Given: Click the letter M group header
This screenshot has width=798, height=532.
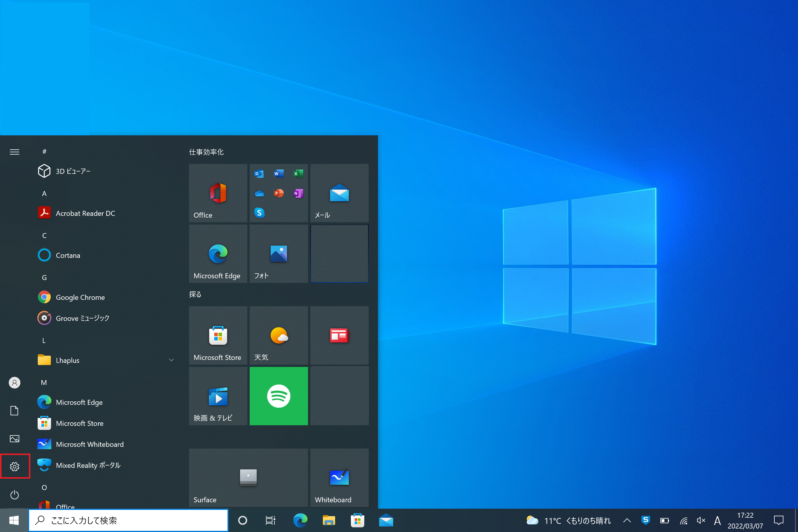Looking at the screenshot, I should [44, 382].
